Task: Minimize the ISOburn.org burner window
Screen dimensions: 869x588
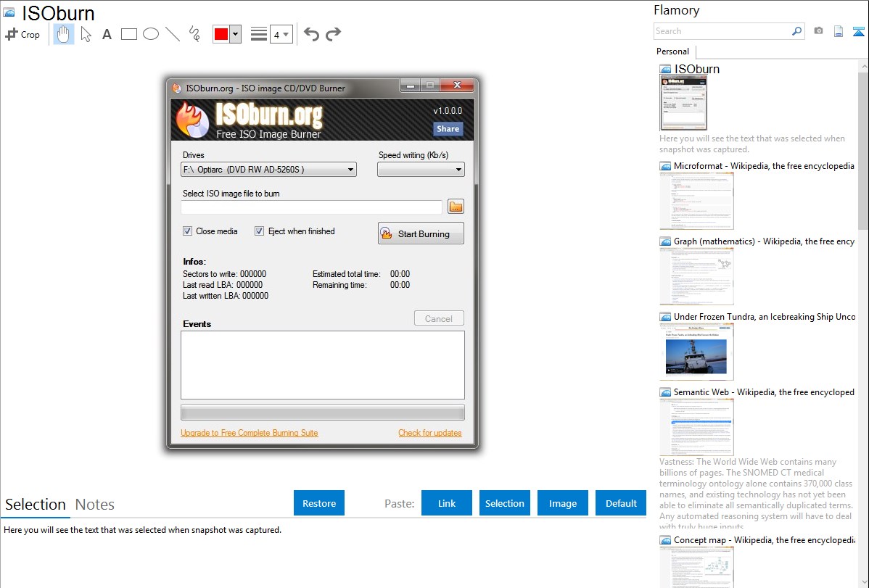Action: point(411,86)
